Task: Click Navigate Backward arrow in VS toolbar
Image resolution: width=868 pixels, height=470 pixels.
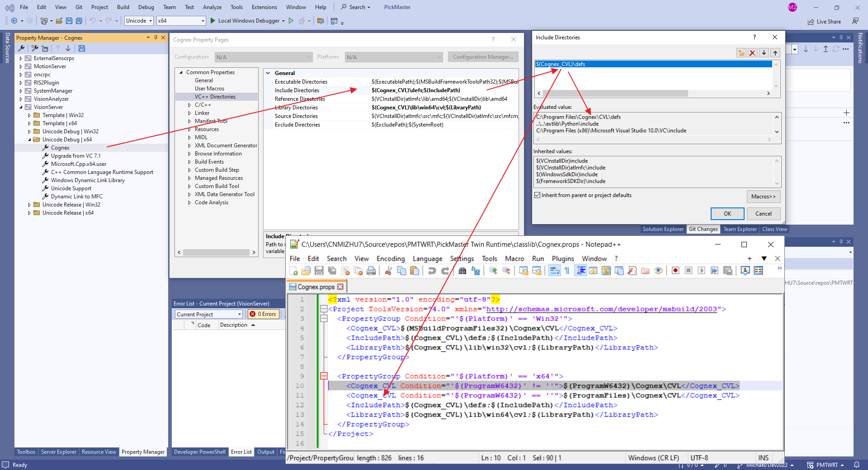Action: coord(14,21)
